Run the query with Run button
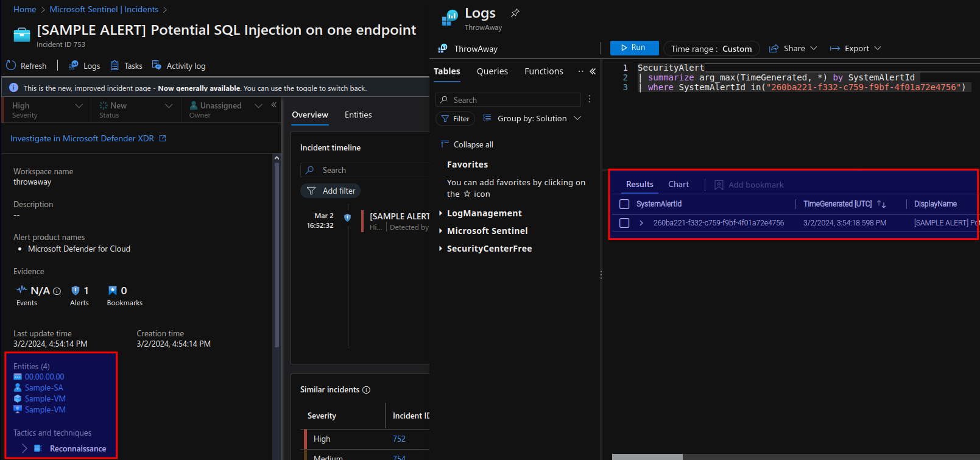The image size is (980, 460). tap(634, 48)
